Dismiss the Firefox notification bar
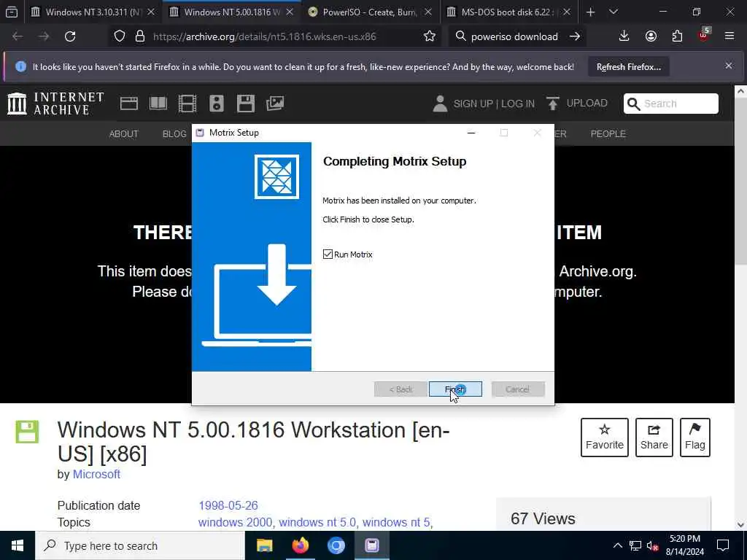This screenshot has width=747, height=560. pyautogui.click(x=729, y=66)
